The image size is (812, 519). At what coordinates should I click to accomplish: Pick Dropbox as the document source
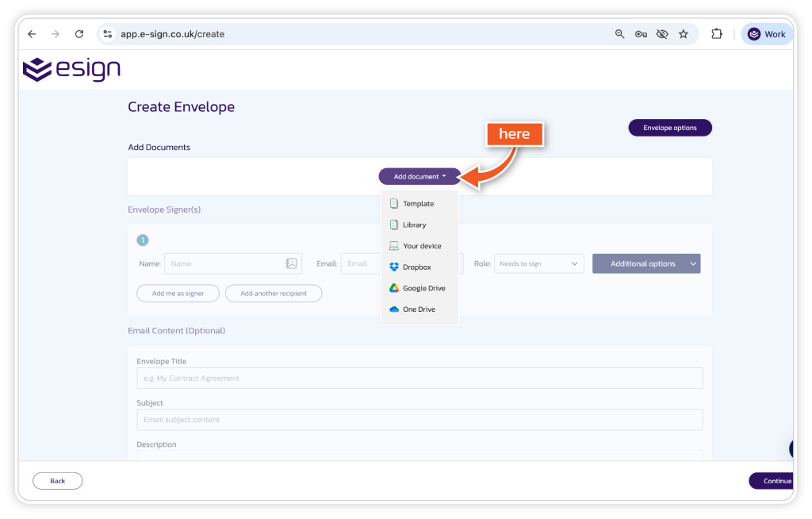[x=416, y=267]
